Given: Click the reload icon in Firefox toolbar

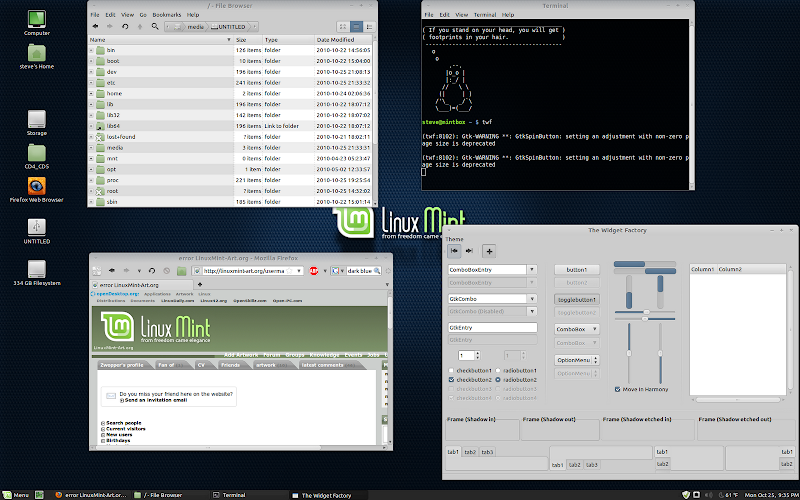Looking at the screenshot, I should (x=151, y=270).
